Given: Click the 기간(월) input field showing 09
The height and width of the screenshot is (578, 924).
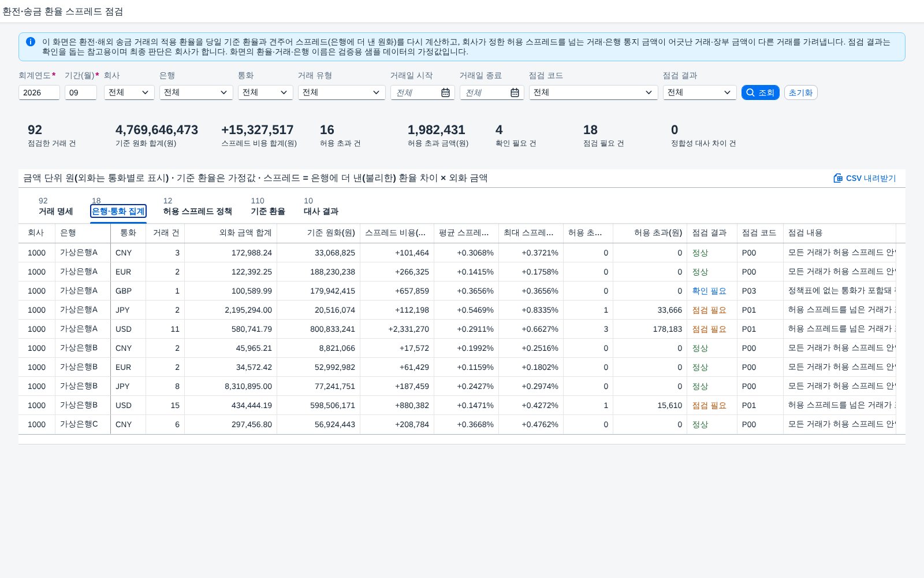Looking at the screenshot, I should 81,92.
